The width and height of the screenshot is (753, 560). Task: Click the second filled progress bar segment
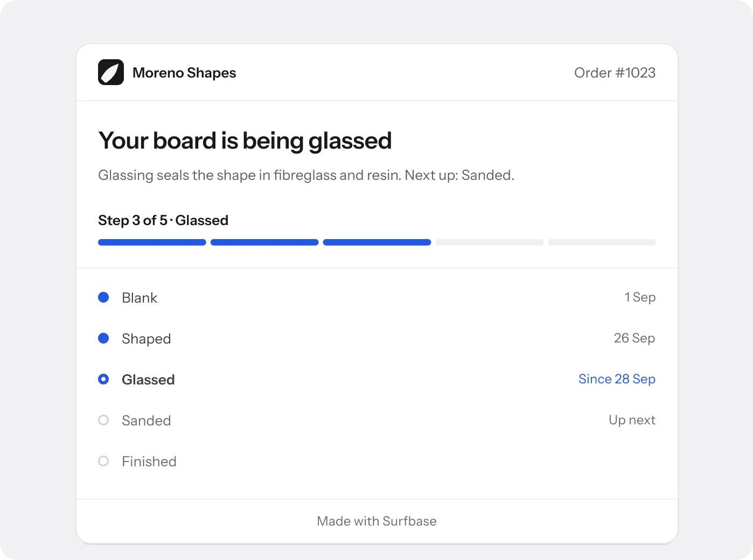[264, 242]
